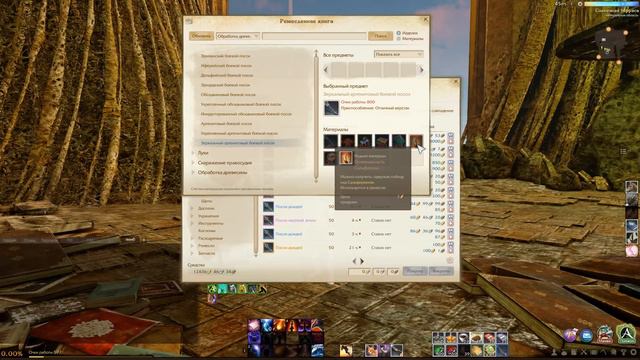Select Костюмы category in the auction window

(207, 231)
